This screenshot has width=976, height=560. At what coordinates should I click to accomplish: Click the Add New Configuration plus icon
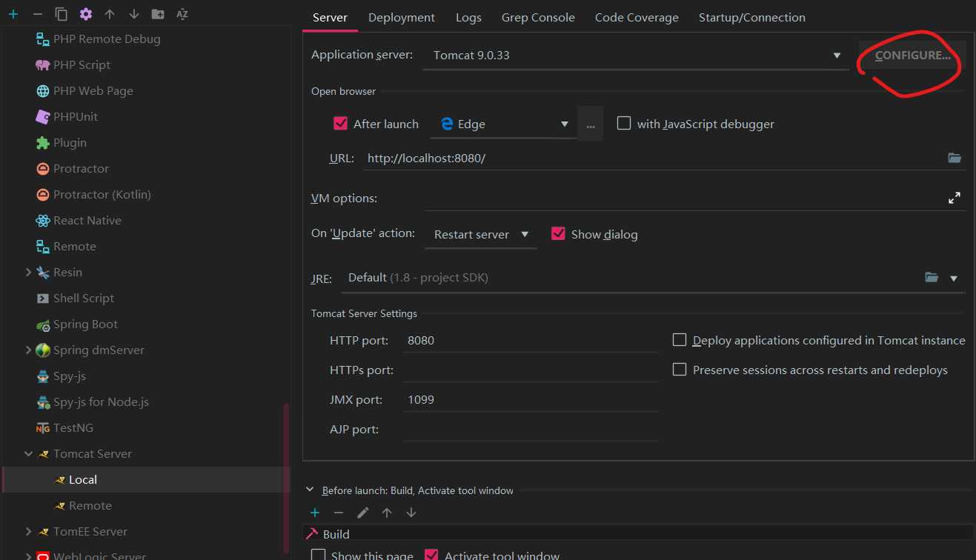[13, 14]
